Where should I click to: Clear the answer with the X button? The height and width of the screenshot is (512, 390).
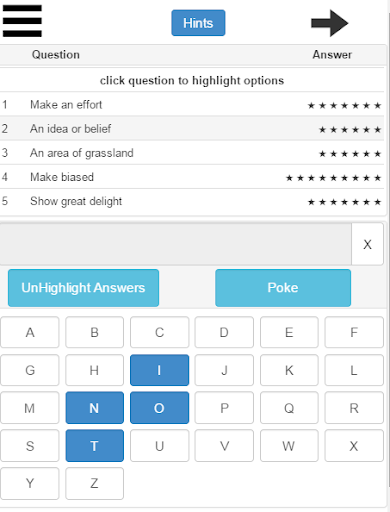pos(367,244)
